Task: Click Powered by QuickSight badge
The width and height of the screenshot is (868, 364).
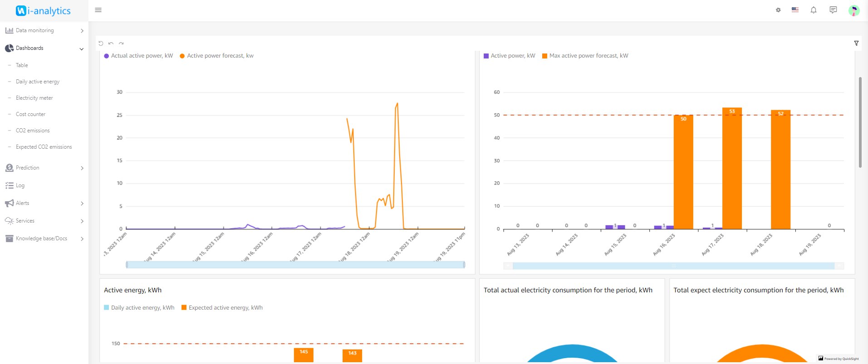Action: (839, 359)
